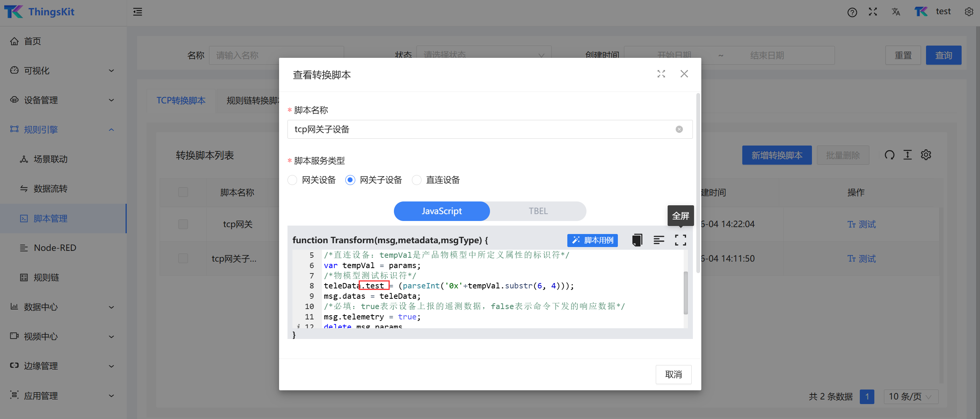Click the fullscreen icon in code editor
The image size is (980, 419).
[680, 240]
